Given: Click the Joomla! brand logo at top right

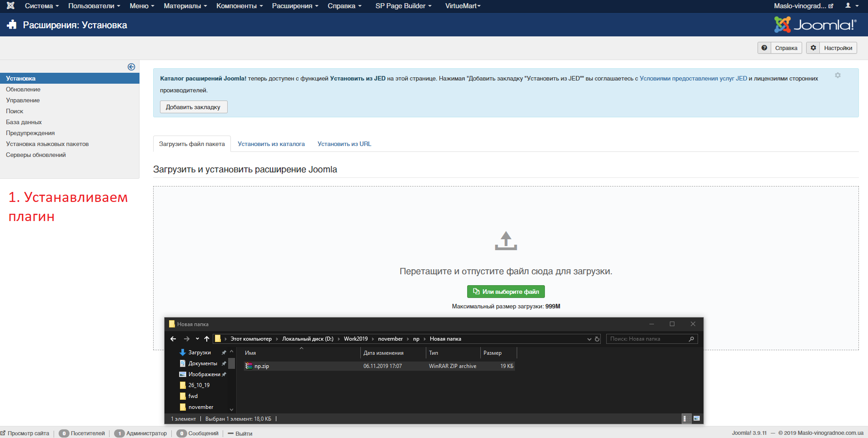Looking at the screenshot, I should click(815, 25).
